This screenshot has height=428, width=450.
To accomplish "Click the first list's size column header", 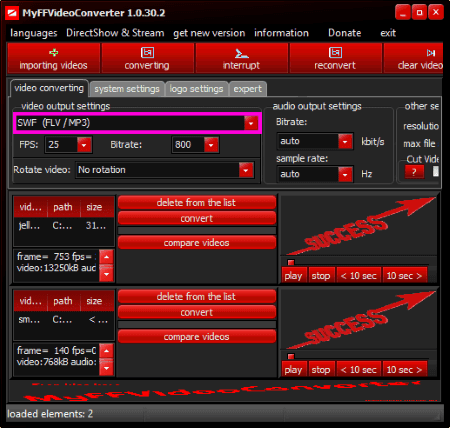I will tap(97, 207).
